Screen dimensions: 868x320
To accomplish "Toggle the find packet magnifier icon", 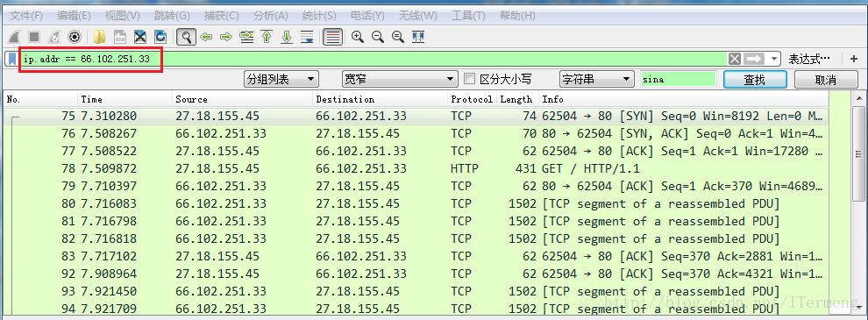I will [187, 37].
